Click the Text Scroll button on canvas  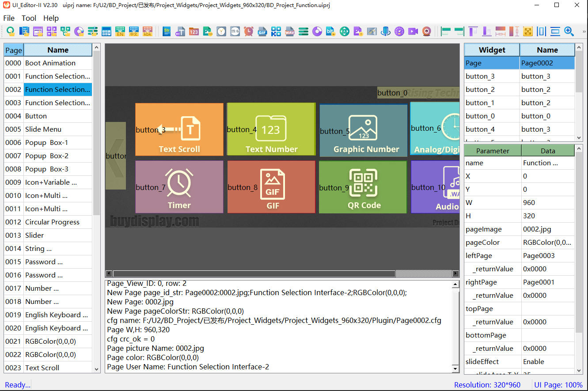coord(179,129)
